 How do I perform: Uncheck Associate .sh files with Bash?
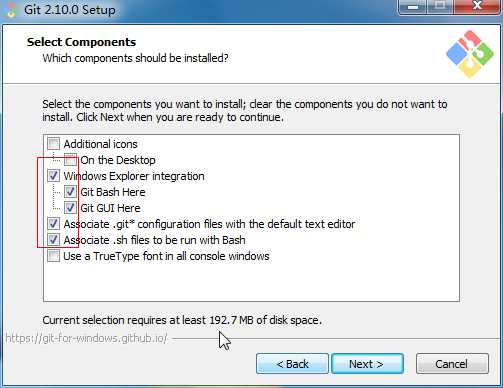pos(53,240)
